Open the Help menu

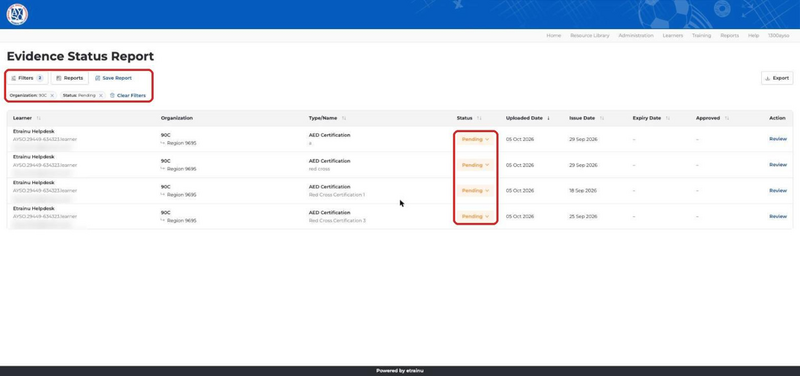(753, 36)
